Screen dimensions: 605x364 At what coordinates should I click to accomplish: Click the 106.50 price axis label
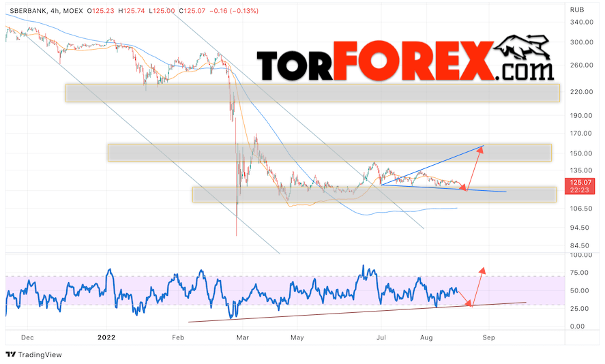point(580,209)
